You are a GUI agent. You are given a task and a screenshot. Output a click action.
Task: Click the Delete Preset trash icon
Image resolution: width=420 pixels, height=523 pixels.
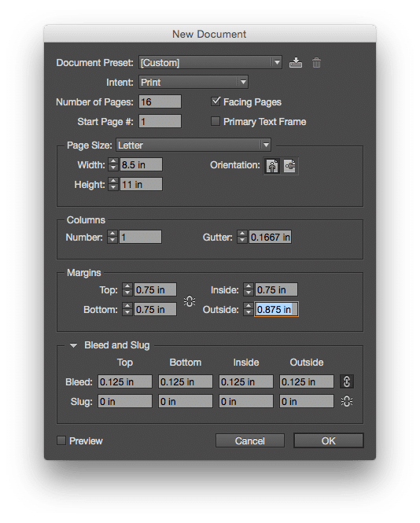(x=316, y=63)
